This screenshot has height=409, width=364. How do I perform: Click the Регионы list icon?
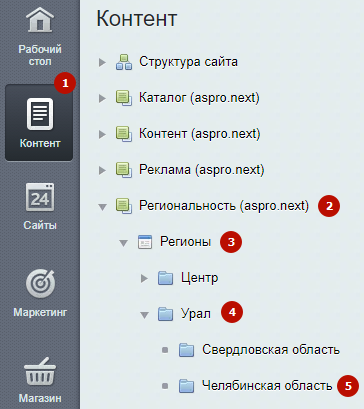pos(145,242)
